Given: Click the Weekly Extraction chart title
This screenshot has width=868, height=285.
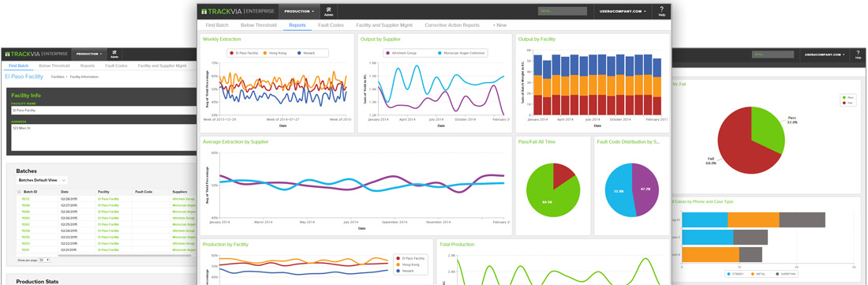Looking at the screenshot, I should (x=222, y=39).
